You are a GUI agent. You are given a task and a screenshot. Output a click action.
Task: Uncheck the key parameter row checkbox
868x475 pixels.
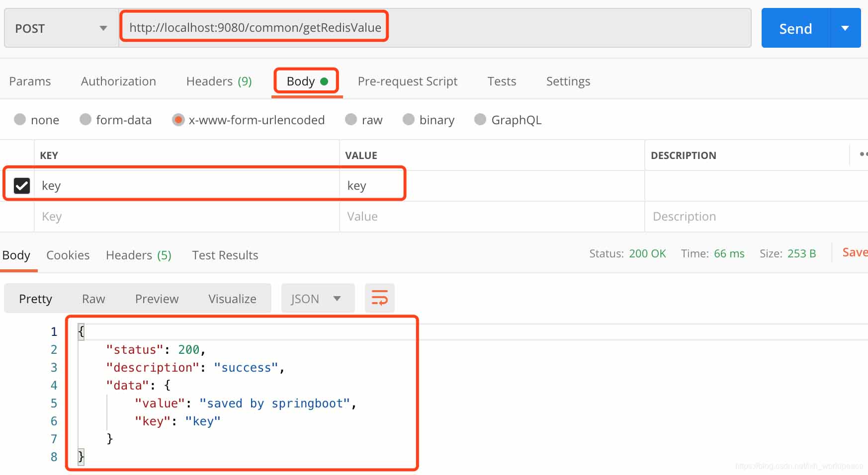[x=22, y=186]
